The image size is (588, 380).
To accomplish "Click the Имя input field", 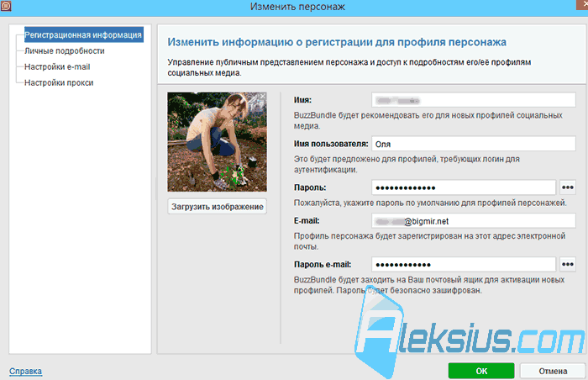I will [474, 100].
